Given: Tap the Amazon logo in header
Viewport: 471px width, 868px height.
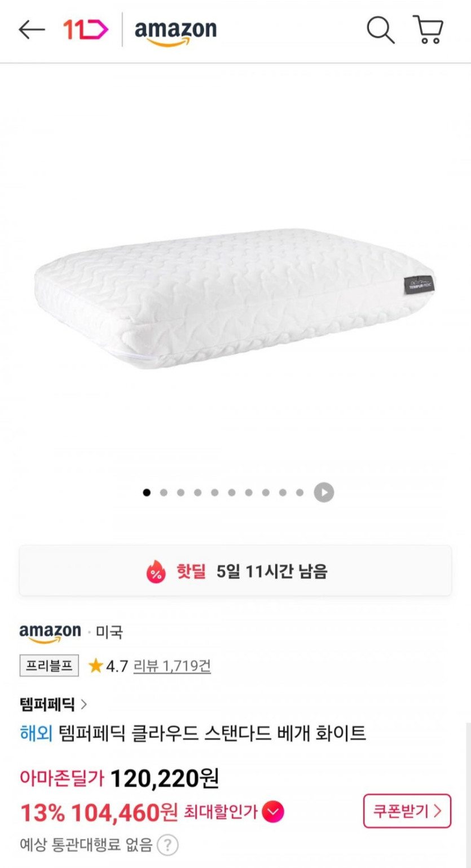Looking at the screenshot, I should [175, 31].
